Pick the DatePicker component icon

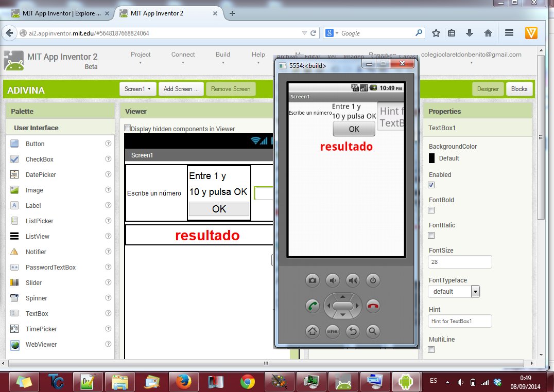click(14, 174)
